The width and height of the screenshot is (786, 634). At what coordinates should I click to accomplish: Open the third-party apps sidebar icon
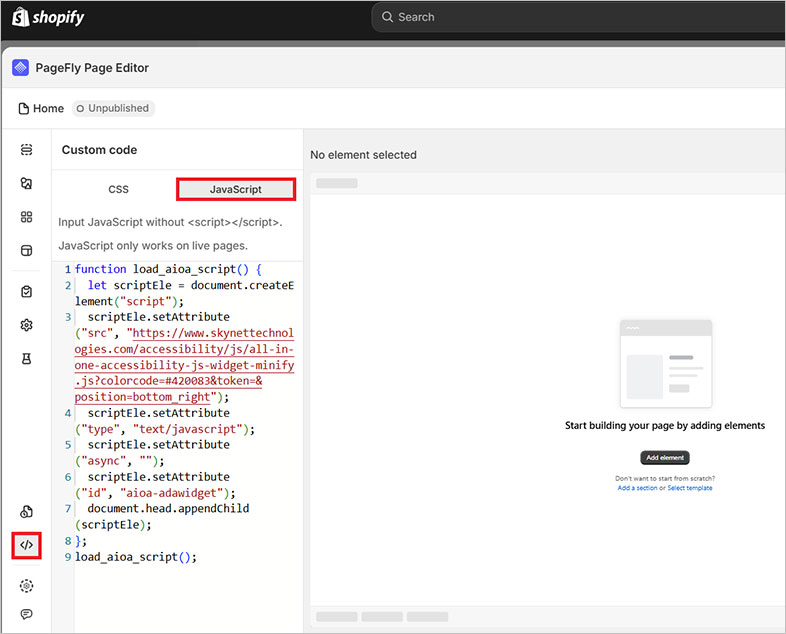click(27, 512)
